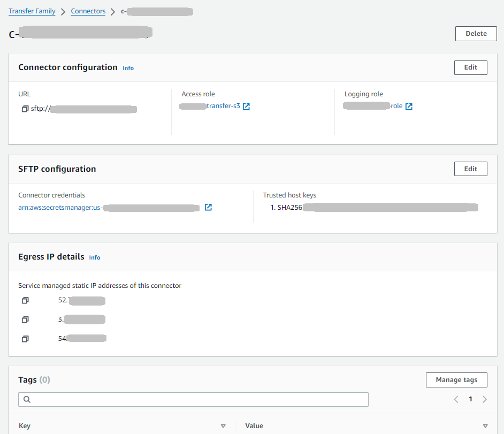Open the logging role external link icon
The height and width of the screenshot is (434, 504).
coord(409,106)
